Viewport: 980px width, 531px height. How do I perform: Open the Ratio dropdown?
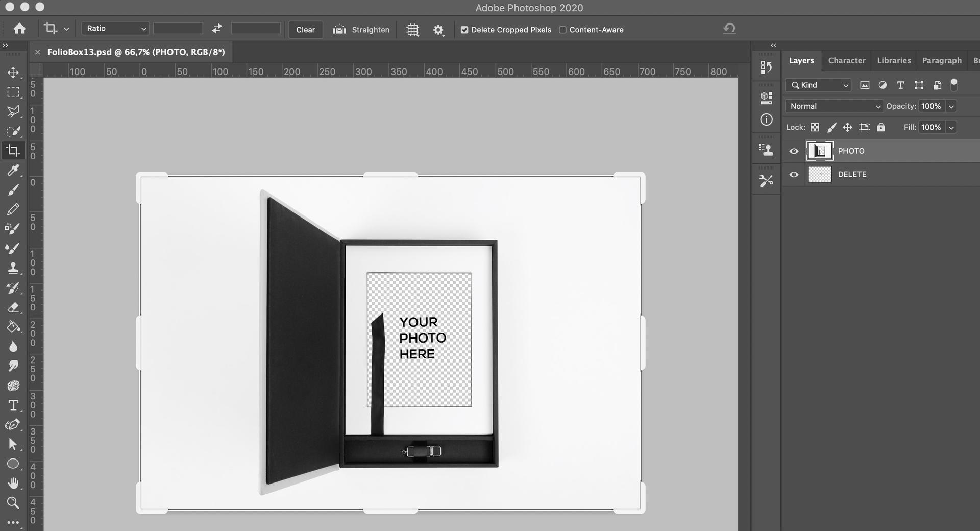pos(115,28)
